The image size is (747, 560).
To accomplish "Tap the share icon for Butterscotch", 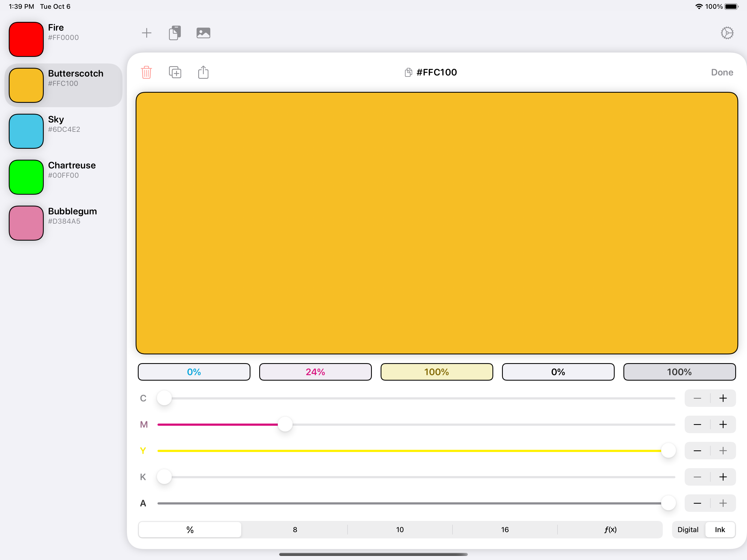I will click(203, 72).
